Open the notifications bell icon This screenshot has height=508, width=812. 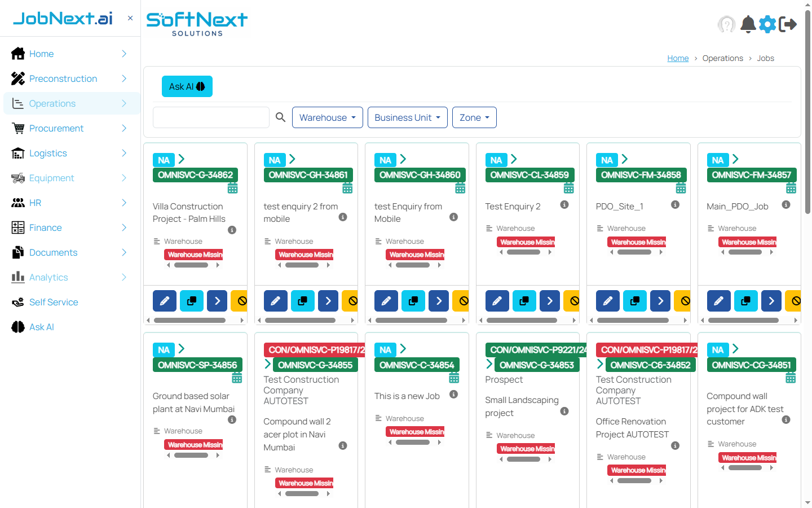coord(748,24)
